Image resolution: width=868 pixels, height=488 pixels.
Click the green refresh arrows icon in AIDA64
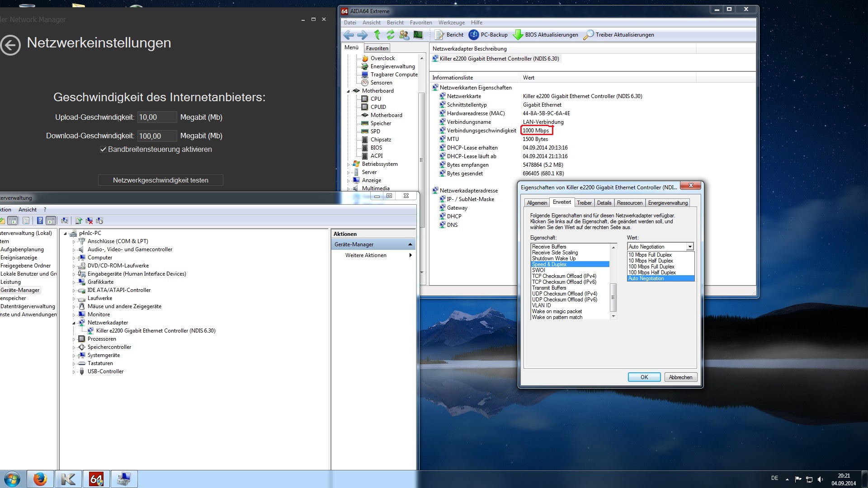pyautogui.click(x=390, y=35)
